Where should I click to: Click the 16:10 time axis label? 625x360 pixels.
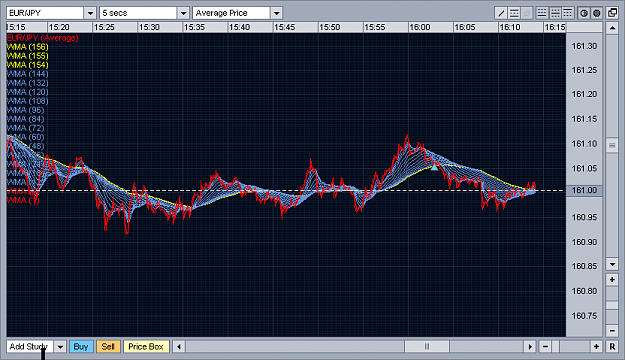coord(510,27)
